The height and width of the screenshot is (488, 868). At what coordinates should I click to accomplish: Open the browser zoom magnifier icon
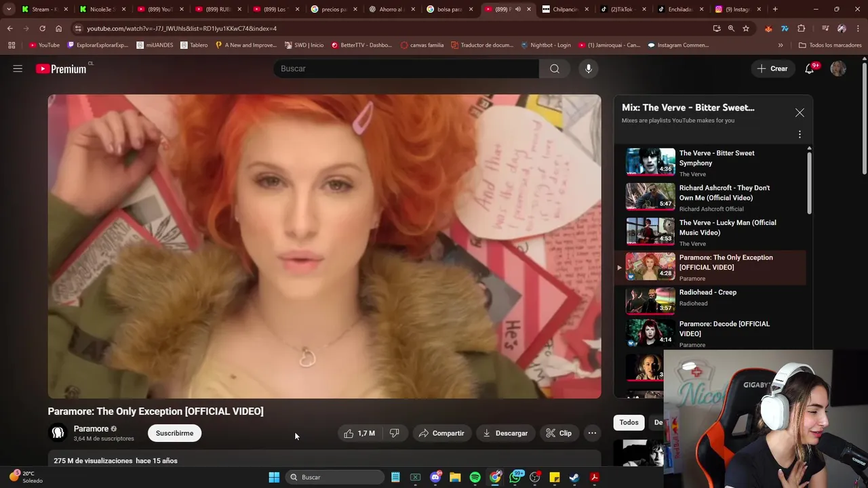point(731,28)
